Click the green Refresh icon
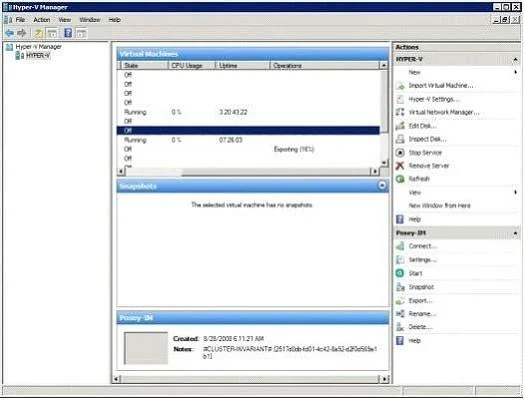The width and height of the screenshot is (525, 400). (x=400, y=179)
